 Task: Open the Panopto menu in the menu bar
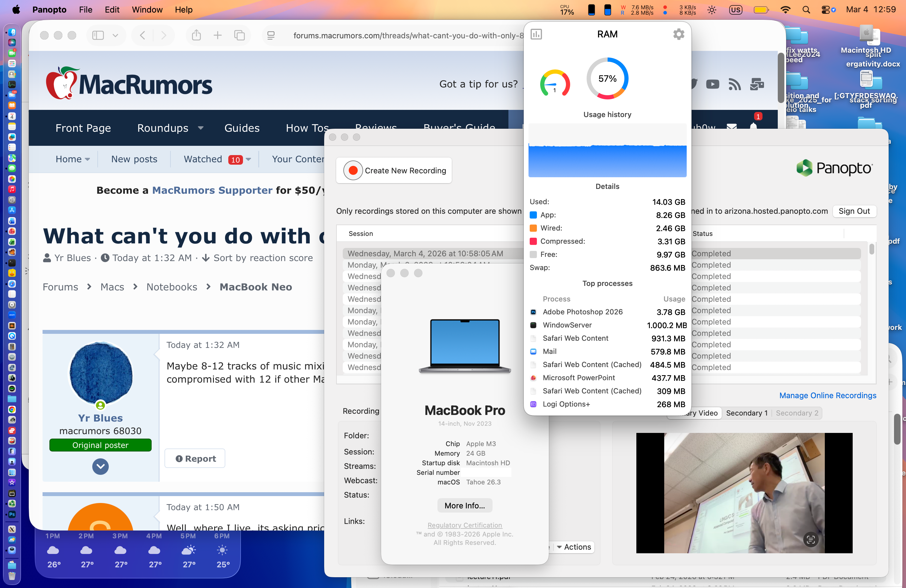[49, 10]
